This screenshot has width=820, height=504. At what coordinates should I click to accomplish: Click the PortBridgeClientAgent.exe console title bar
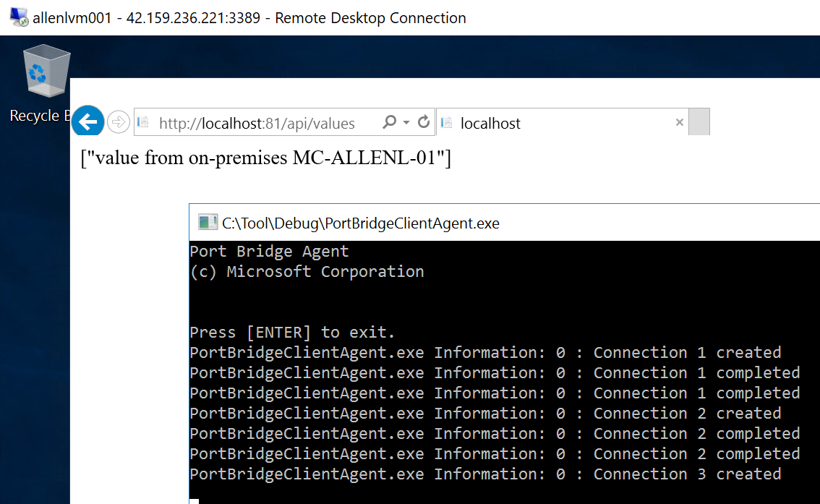coord(578,223)
